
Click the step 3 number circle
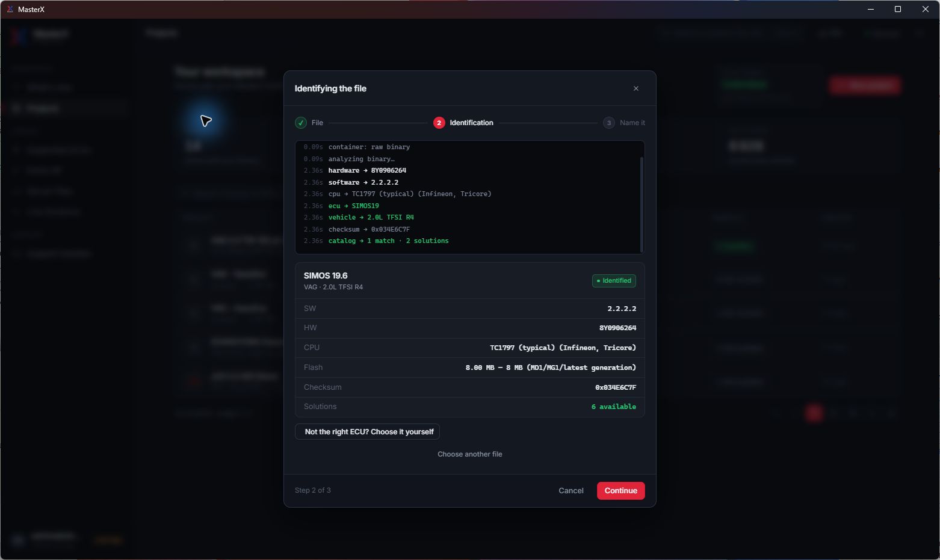(609, 123)
